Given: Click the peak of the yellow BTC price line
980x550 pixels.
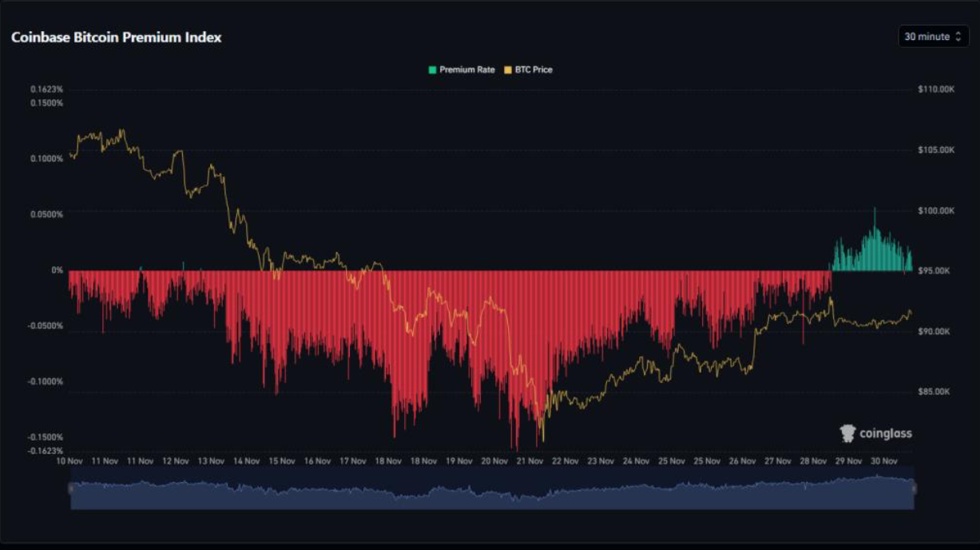Looking at the screenshot, I should (x=121, y=128).
